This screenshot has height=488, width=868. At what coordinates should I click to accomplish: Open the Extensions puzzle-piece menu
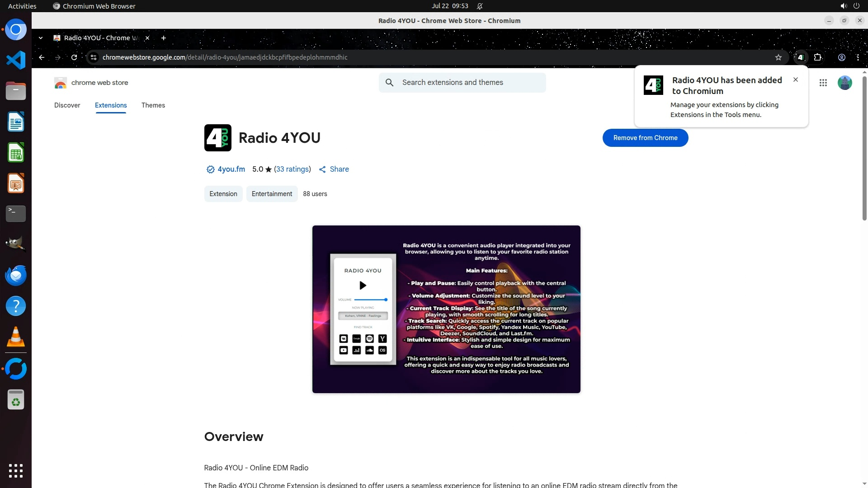click(x=817, y=57)
